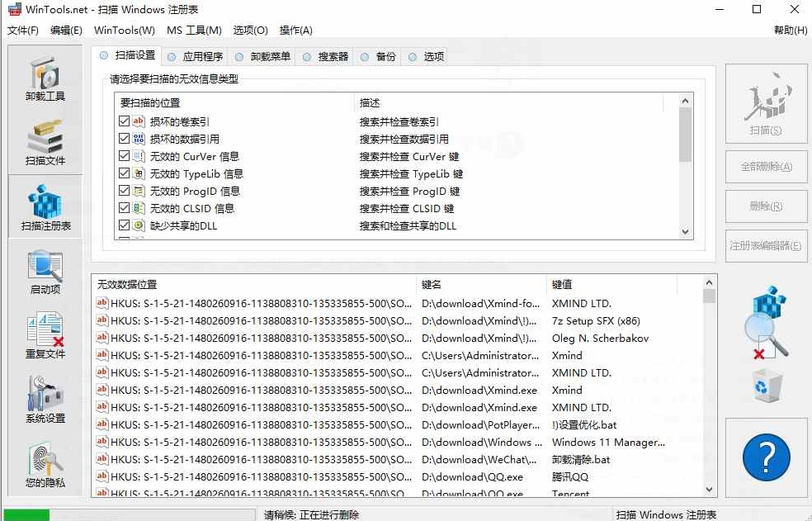The height and width of the screenshot is (521, 812).
Task: Open the 选项(O) menu
Action: [x=250, y=30]
